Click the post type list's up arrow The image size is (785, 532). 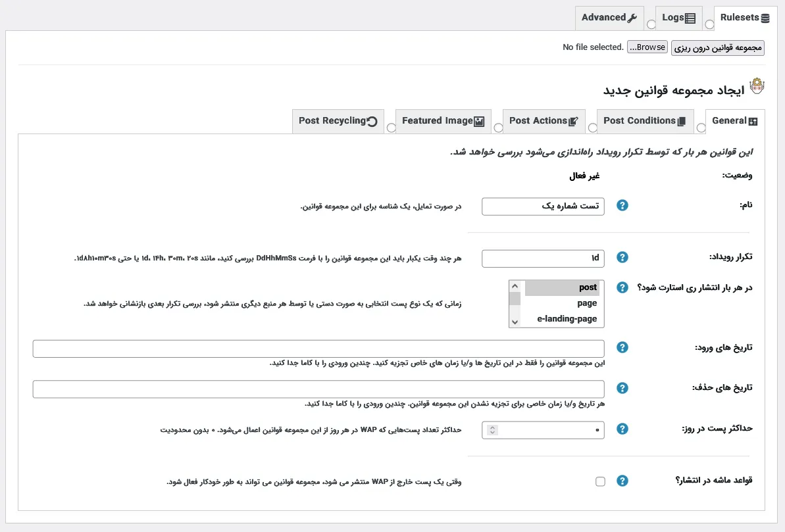point(515,286)
